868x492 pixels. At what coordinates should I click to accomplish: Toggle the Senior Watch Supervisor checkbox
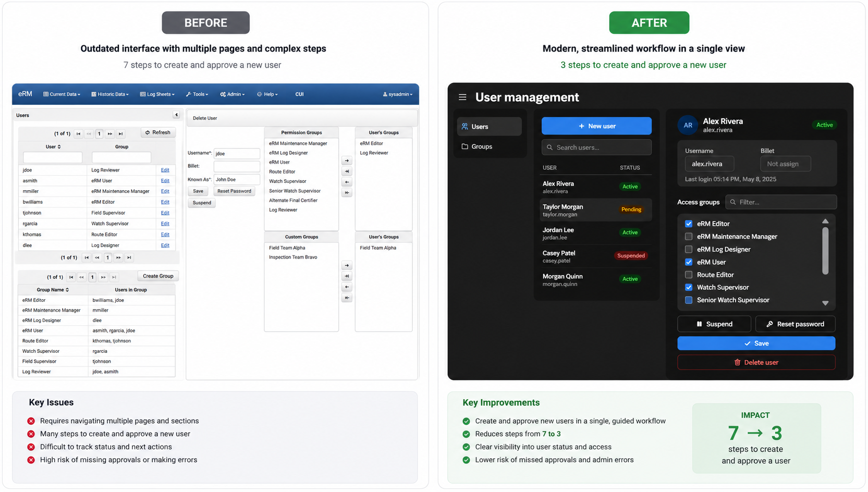[x=689, y=300]
